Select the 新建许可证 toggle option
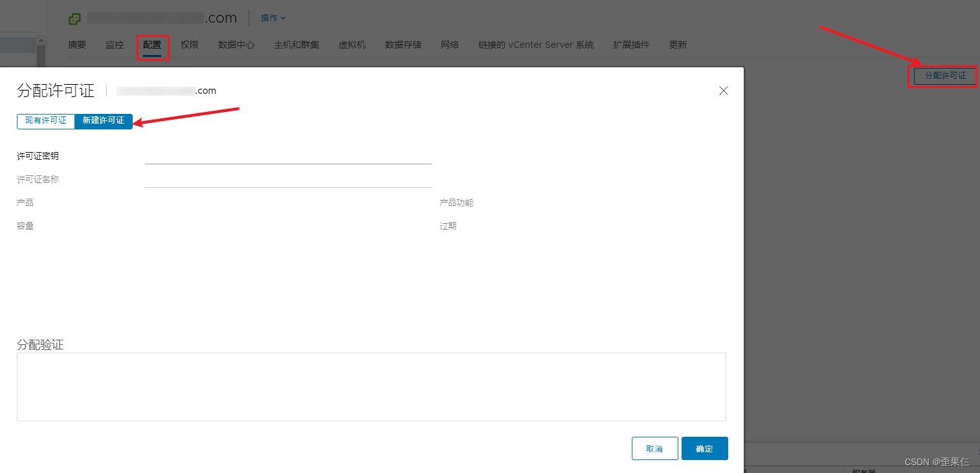980x473 pixels. 104,121
